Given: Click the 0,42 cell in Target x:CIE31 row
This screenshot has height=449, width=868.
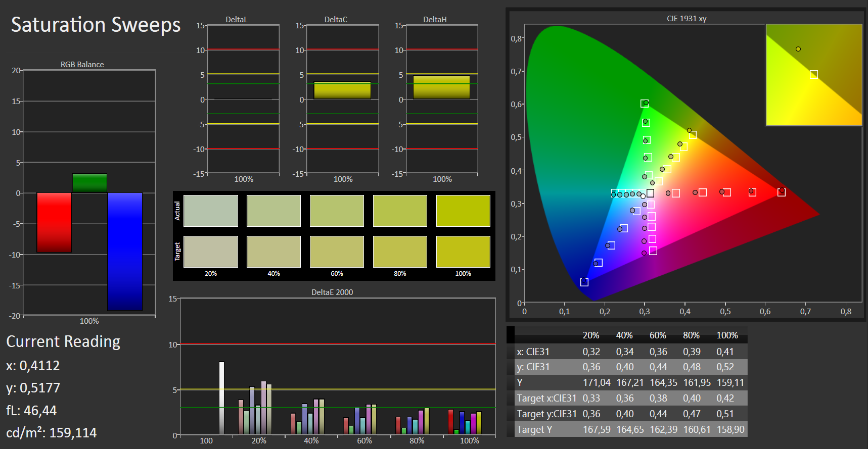Looking at the screenshot, I should [725, 398].
